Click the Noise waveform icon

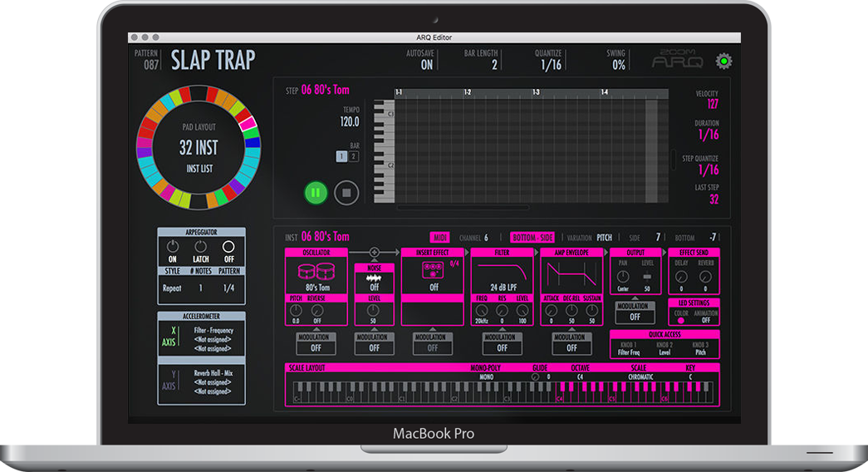(375, 278)
